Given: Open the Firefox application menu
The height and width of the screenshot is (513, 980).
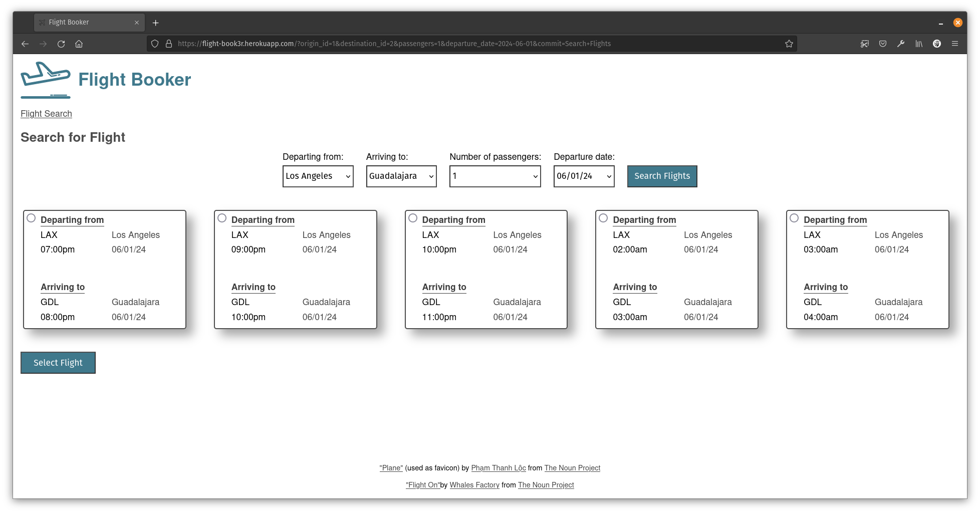Looking at the screenshot, I should coord(955,44).
